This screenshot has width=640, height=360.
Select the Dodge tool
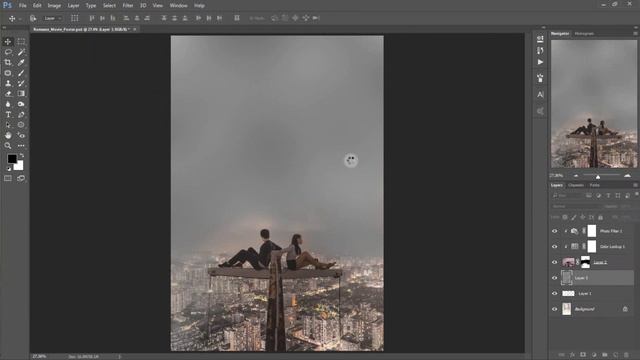pyautogui.click(x=21, y=104)
